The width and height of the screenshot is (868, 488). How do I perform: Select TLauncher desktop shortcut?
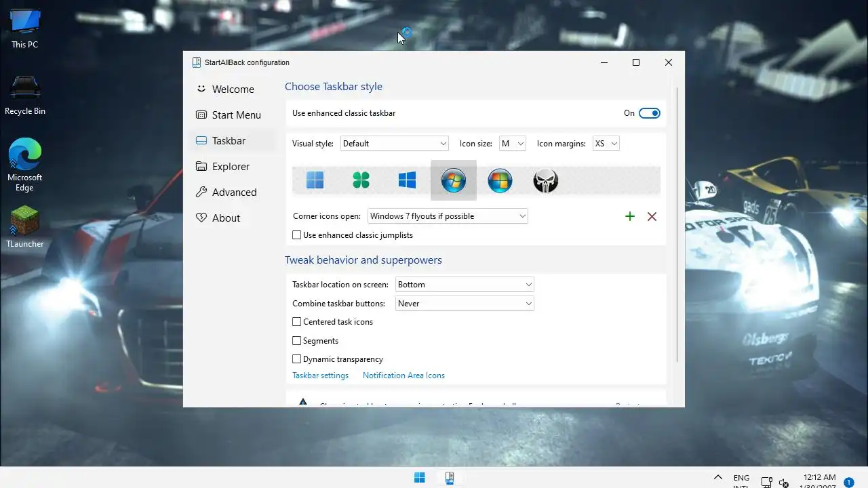point(25,227)
